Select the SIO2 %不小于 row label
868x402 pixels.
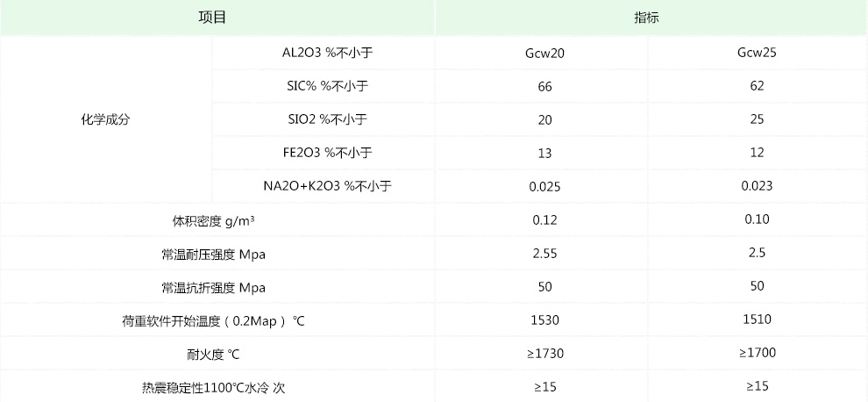(x=324, y=119)
